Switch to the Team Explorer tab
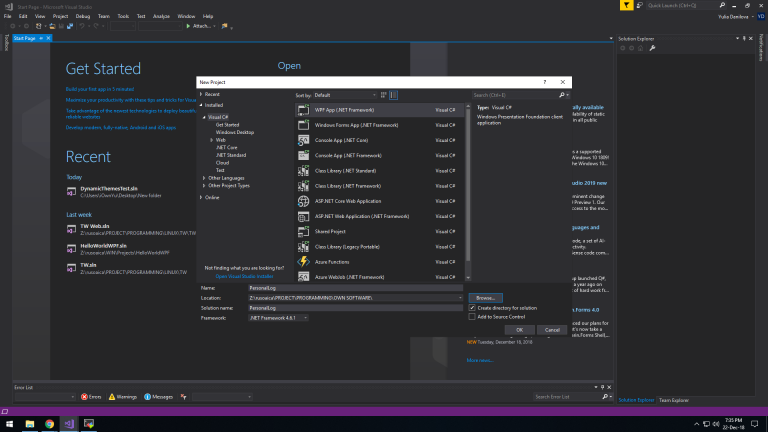Screen dimensions: 768x432 673,400
